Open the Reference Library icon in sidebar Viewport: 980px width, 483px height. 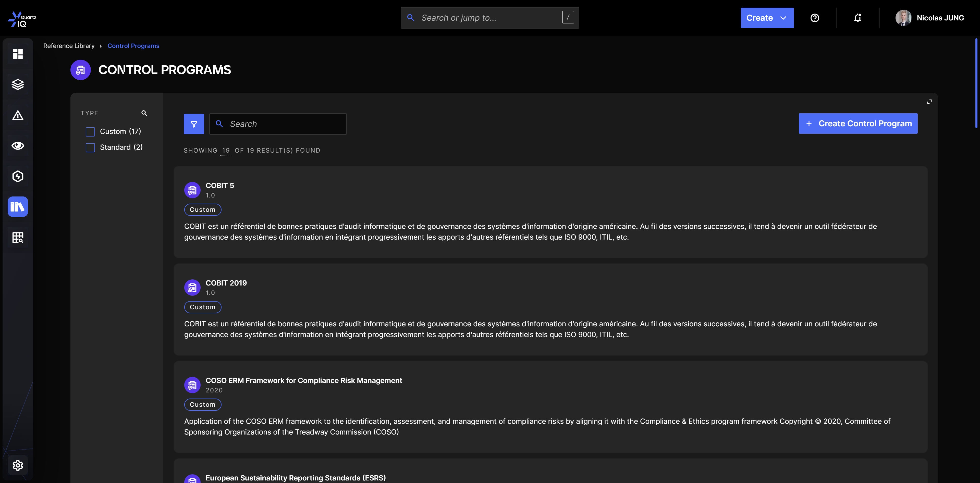[x=18, y=206]
